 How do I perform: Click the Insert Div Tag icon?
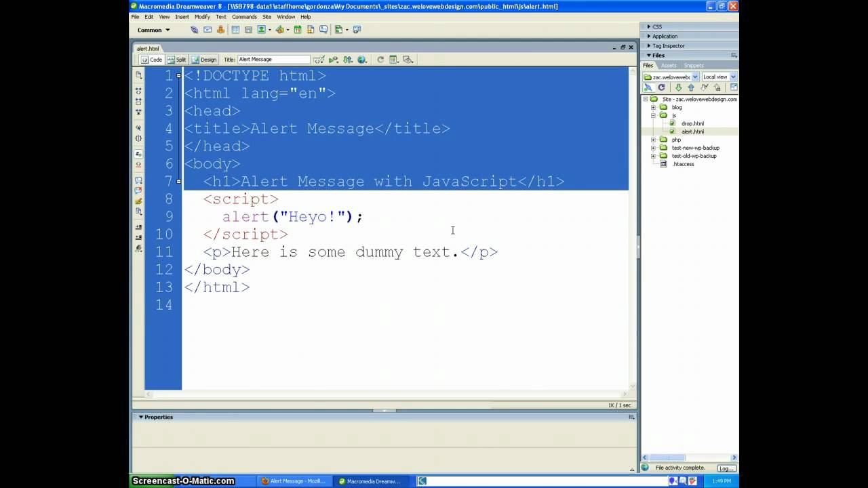(248, 30)
